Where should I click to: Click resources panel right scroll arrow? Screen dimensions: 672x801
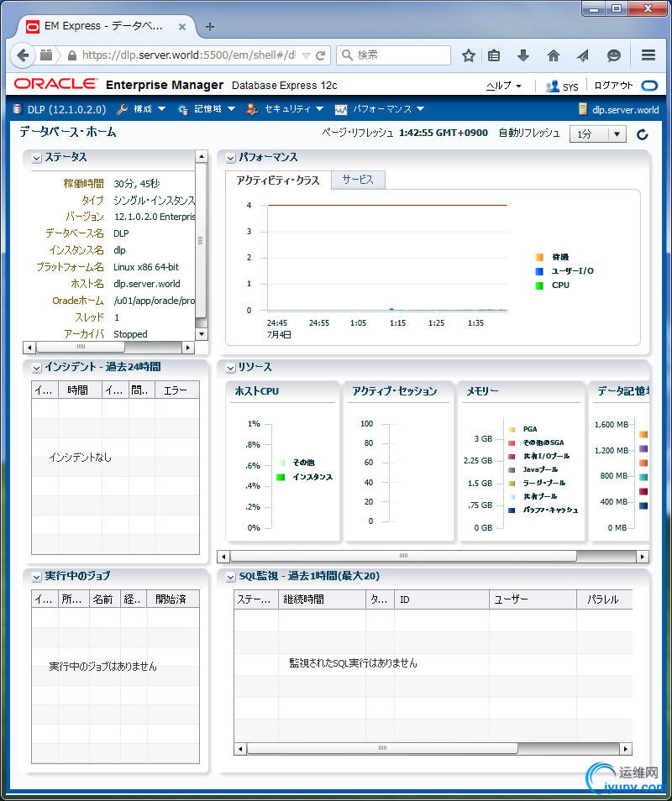point(643,557)
